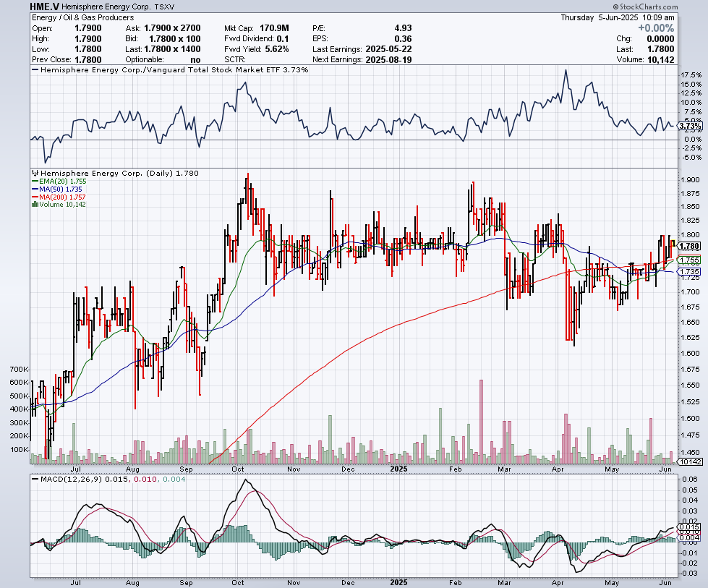Image resolution: width=708 pixels, height=588 pixels.
Task: Click the 10142 volume tag on axis
Action: pyautogui.click(x=691, y=461)
